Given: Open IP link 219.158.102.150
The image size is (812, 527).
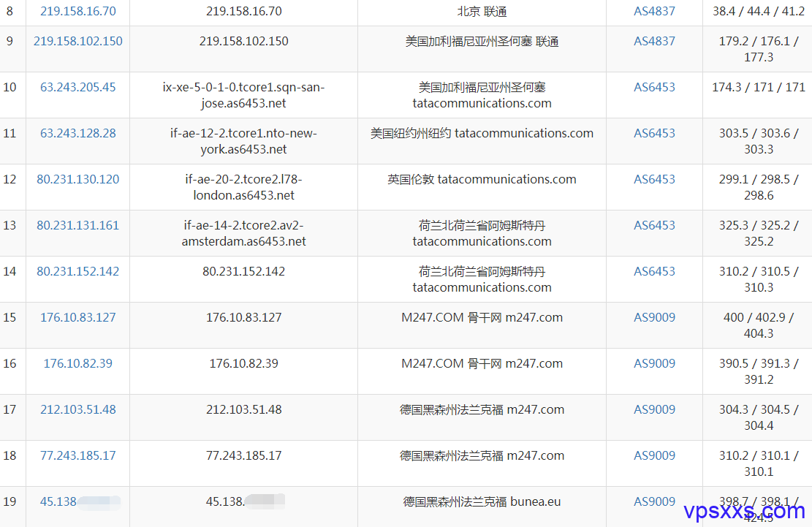Looking at the screenshot, I should pyautogui.click(x=77, y=42).
